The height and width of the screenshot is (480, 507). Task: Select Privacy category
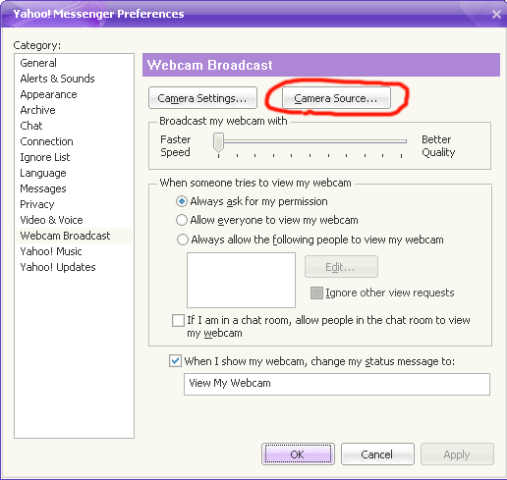coord(37,204)
